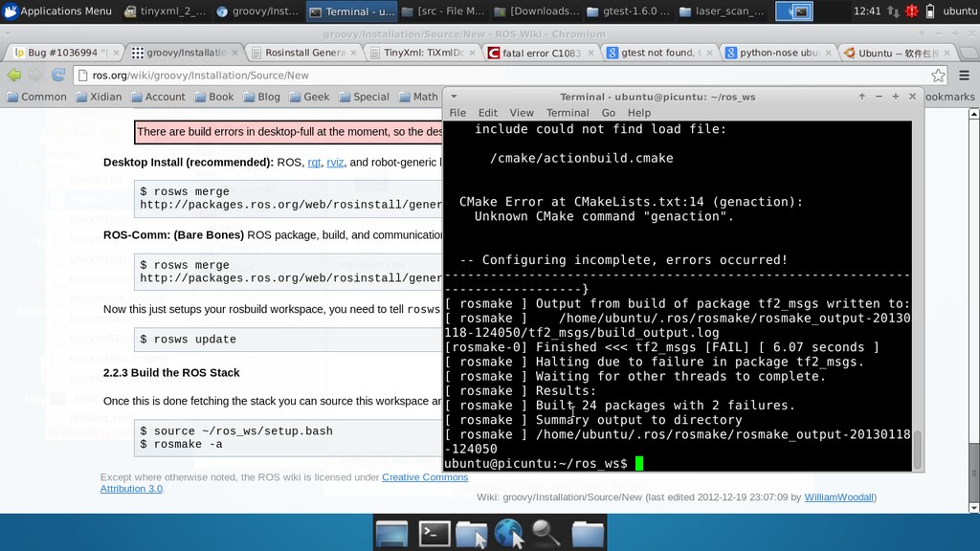Open the Rosinstall Generator browser tab
Screen dimensions: 980x551
[304, 53]
